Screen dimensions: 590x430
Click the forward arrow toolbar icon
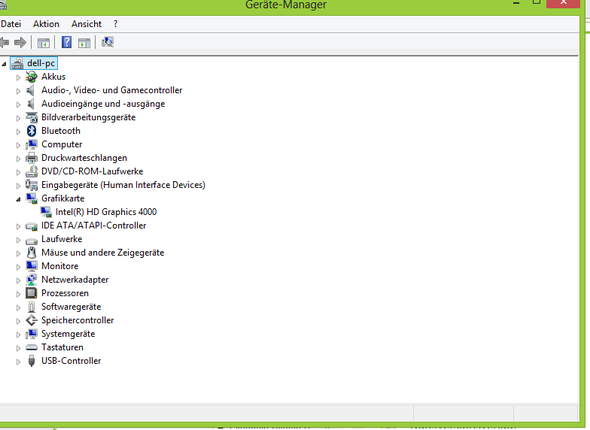20,43
